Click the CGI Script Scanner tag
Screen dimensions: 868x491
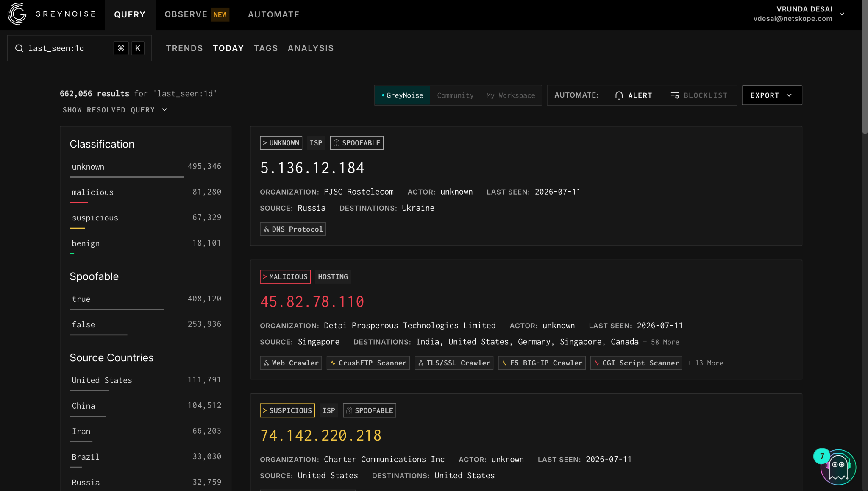636,363
